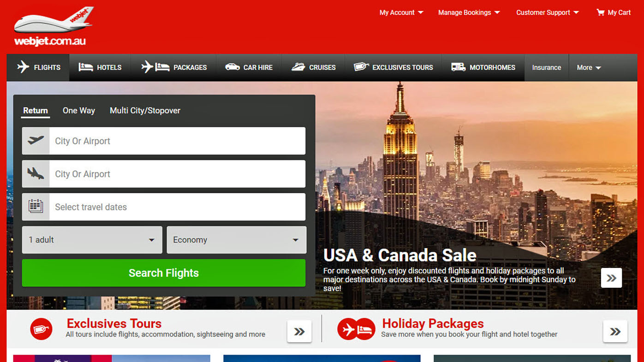Select the Multi City/Stopover tab
644x362 pixels.
pyautogui.click(x=145, y=111)
